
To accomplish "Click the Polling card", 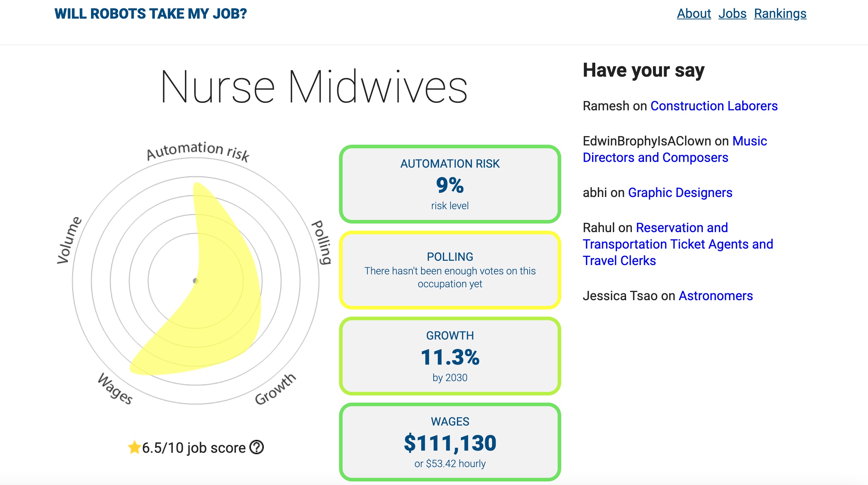I will pyautogui.click(x=450, y=270).
